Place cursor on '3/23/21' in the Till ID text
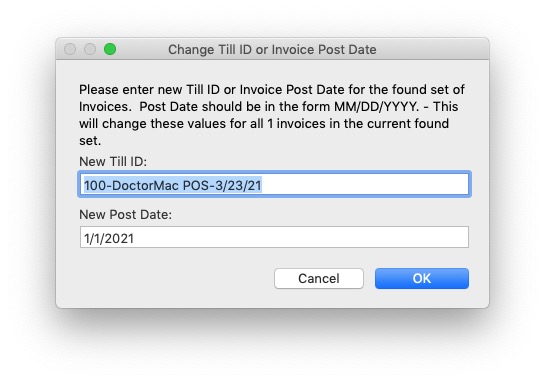 (x=238, y=185)
